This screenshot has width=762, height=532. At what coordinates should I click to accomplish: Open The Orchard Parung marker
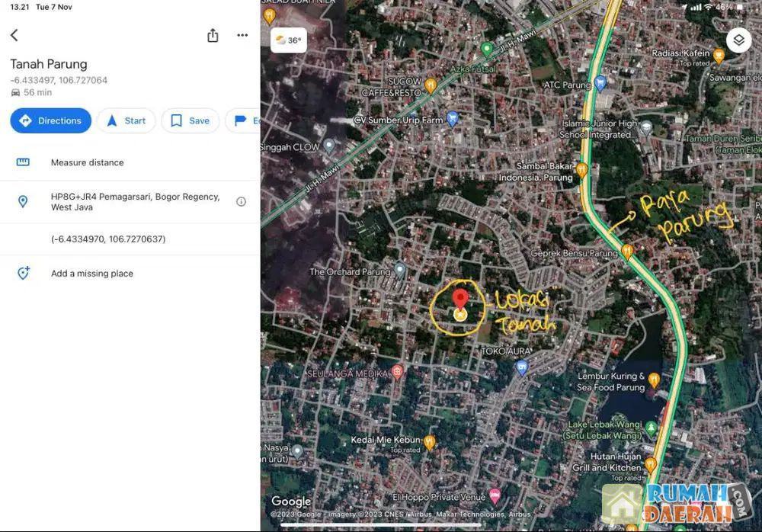point(400,271)
